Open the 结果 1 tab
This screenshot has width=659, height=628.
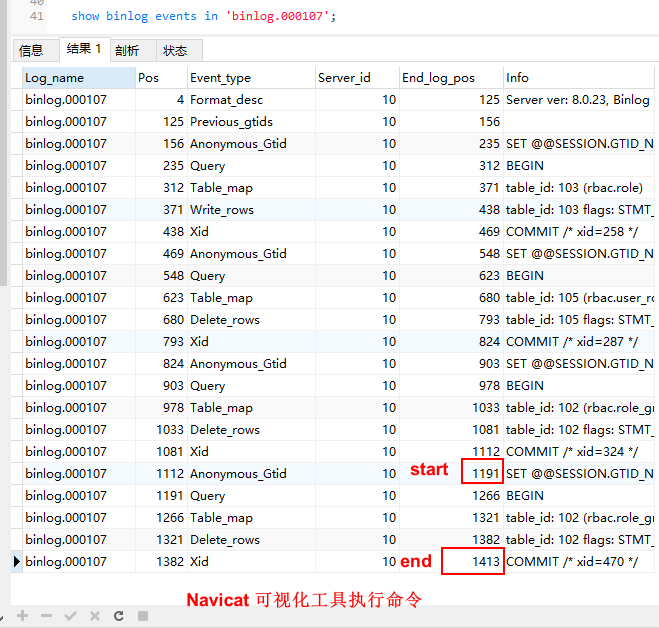tap(83, 49)
